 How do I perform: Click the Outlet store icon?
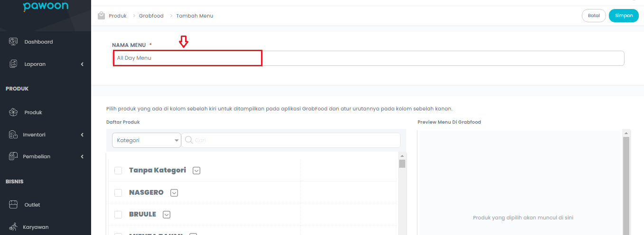coord(13,205)
